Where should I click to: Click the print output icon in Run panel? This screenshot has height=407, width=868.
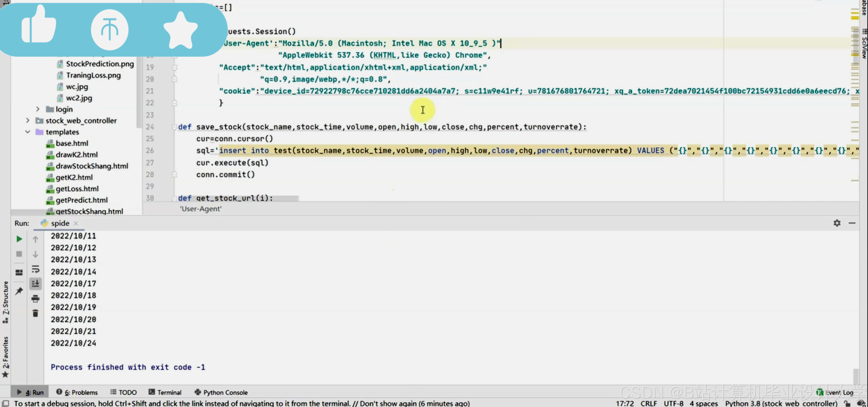35,298
